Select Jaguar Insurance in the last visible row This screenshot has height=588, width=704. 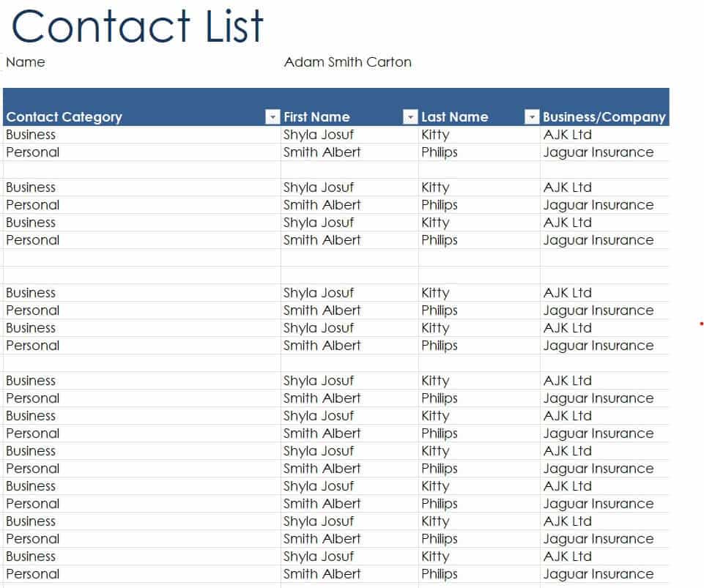598,574
